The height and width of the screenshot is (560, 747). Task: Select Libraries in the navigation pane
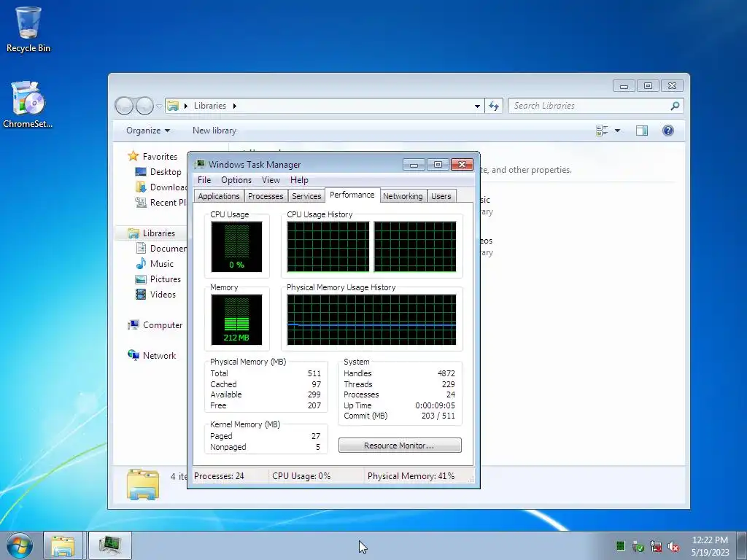(x=151, y=233)
